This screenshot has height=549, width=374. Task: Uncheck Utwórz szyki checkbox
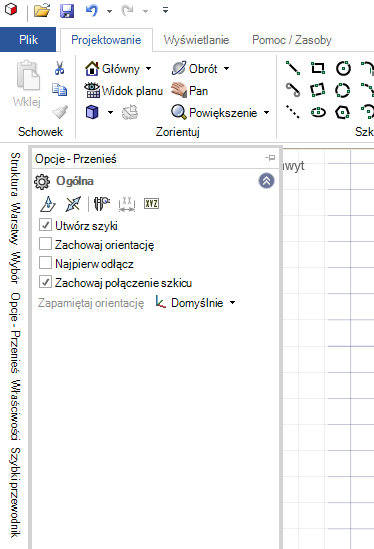[x=46, y=225]
